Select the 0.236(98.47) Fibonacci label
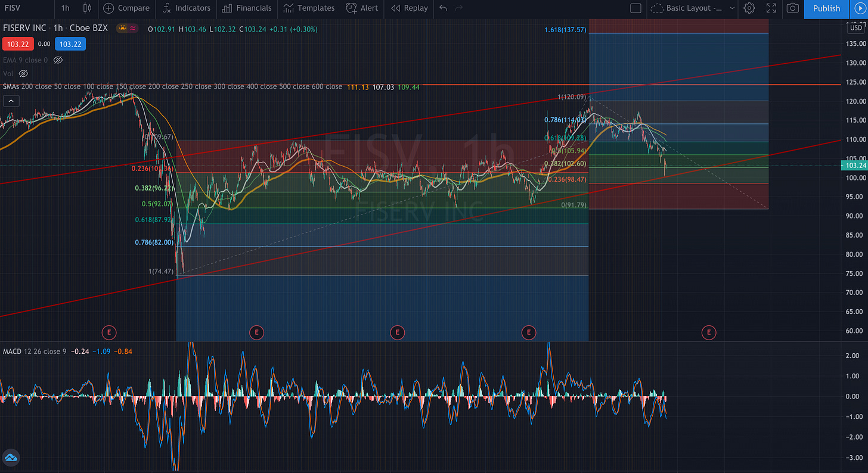This screenshot has width=868, height=473. click(567, 179)
